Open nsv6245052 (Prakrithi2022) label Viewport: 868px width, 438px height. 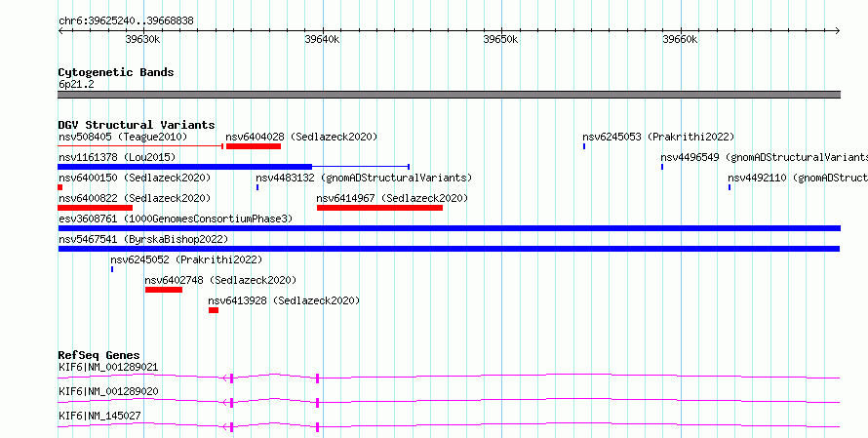click(186, 260)
